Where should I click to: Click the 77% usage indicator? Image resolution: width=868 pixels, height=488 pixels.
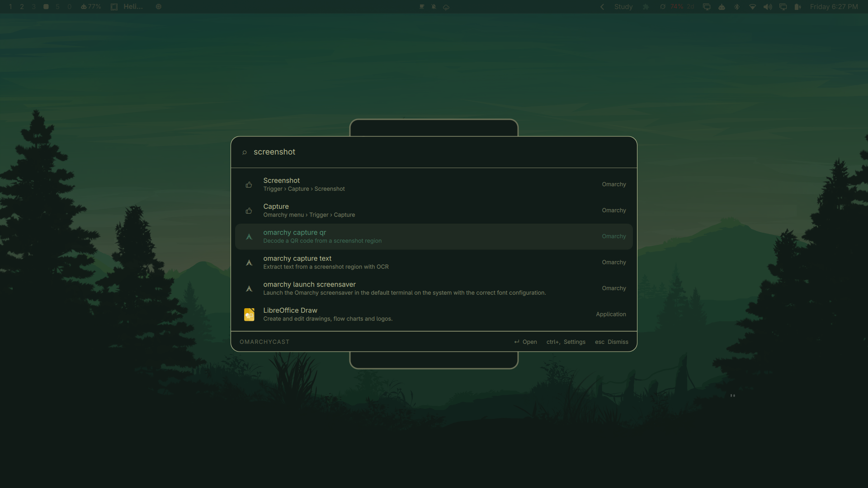tap(90, 7)
